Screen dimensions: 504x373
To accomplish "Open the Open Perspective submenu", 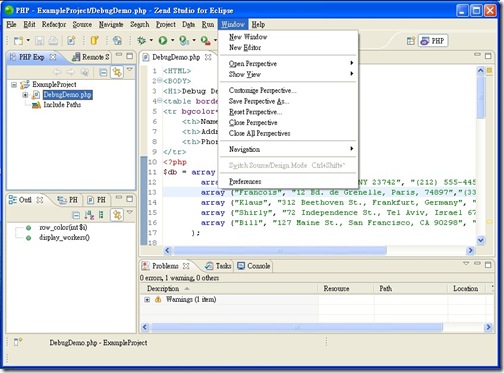I will pyautogui.click(x=288, y=63).
